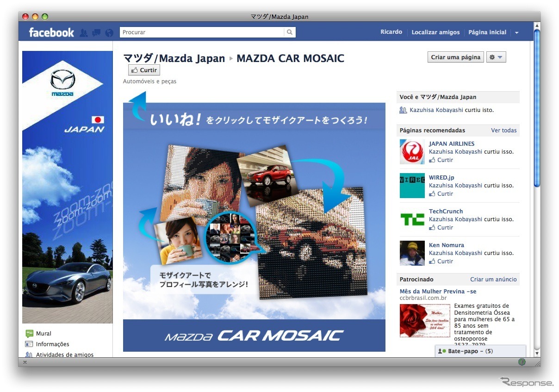
Task: Open Criar um anúncio link
Action: (x=493, y=280)
